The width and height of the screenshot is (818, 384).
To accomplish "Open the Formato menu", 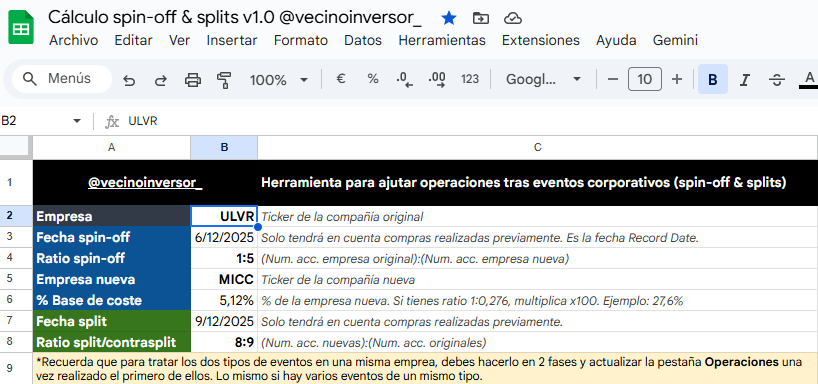I will pyautogui.click(x=301, y=40).
